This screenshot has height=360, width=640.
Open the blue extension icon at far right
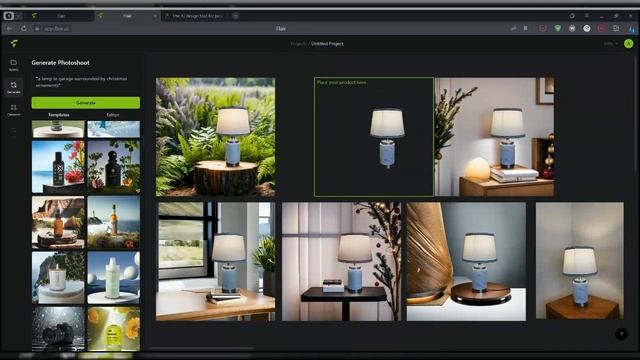click(632, 29)
